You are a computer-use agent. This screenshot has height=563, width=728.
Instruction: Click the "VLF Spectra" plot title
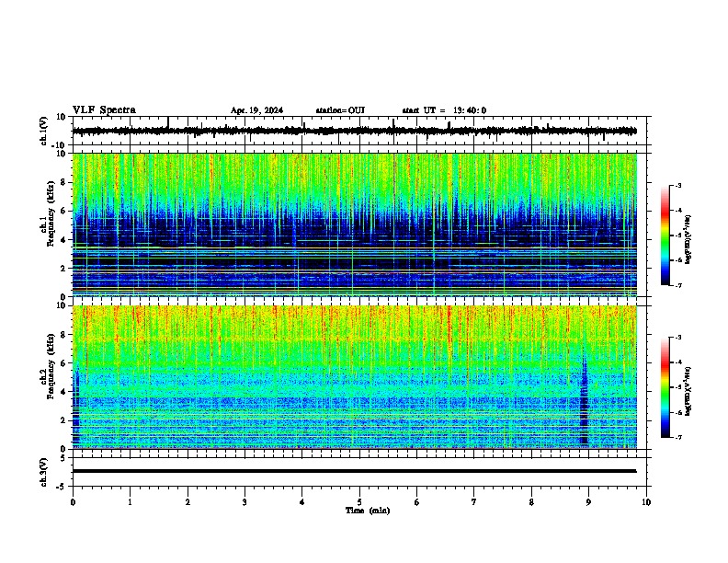pyautogui.click(x=104, y=110)
